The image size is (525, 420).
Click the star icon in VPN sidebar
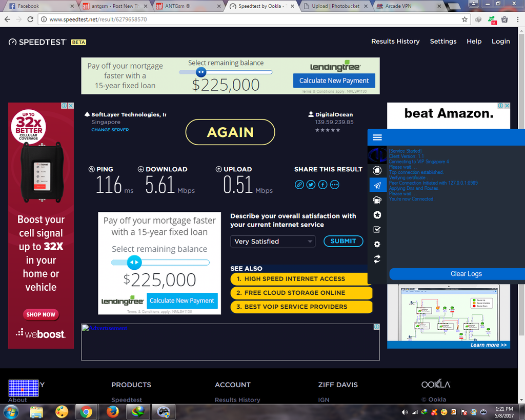(377, 215)
